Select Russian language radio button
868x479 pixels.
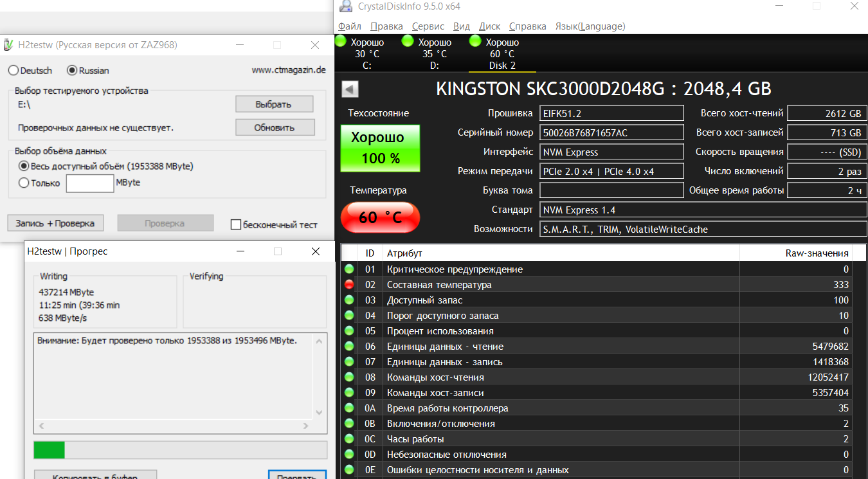(x=72, y=71)
